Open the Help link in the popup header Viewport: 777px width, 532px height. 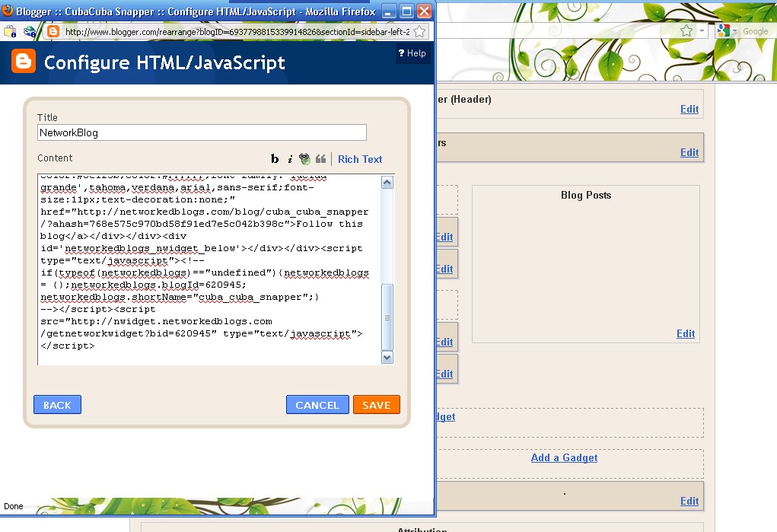point(412,53)
